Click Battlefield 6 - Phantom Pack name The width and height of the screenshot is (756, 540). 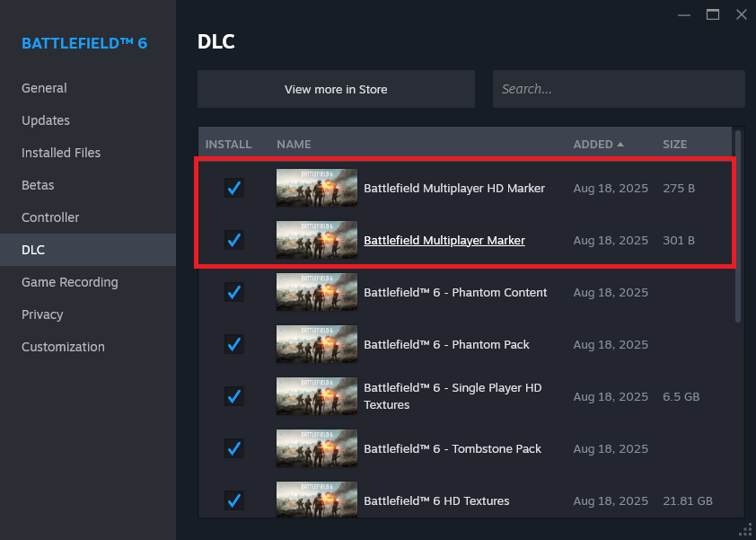(x=446, y=344)
